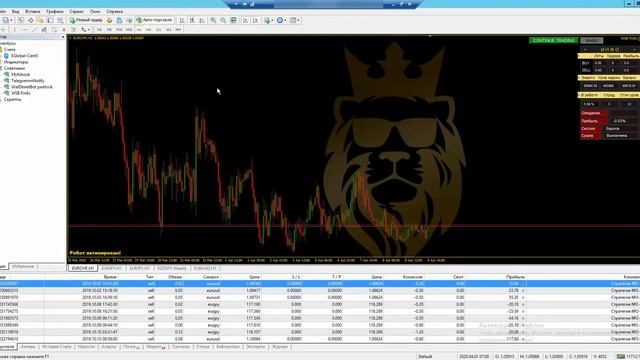Open the periods clock icon
The image size is (640, 360).
[x=280, y=20]
